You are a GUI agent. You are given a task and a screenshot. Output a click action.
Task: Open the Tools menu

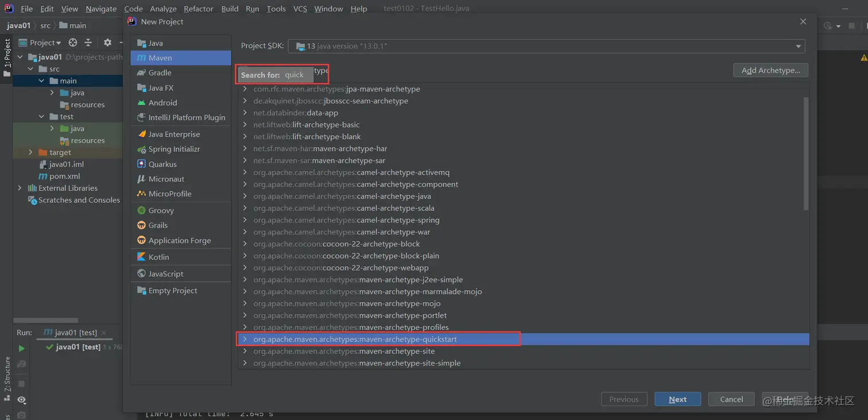pos(276,9)
